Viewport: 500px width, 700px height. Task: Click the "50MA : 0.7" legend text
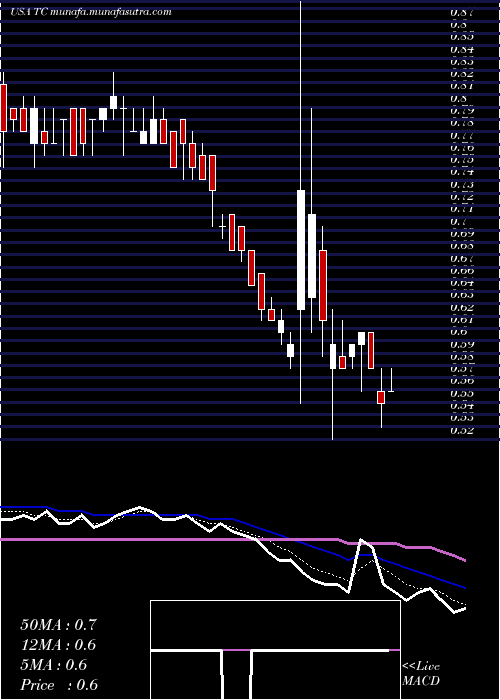pyautogui.click(x=58, y=624)
